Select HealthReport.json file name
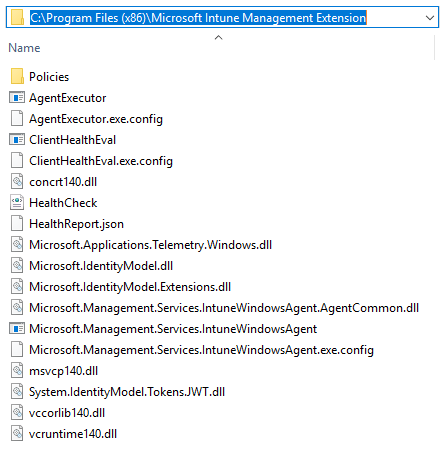 point(76,224)
